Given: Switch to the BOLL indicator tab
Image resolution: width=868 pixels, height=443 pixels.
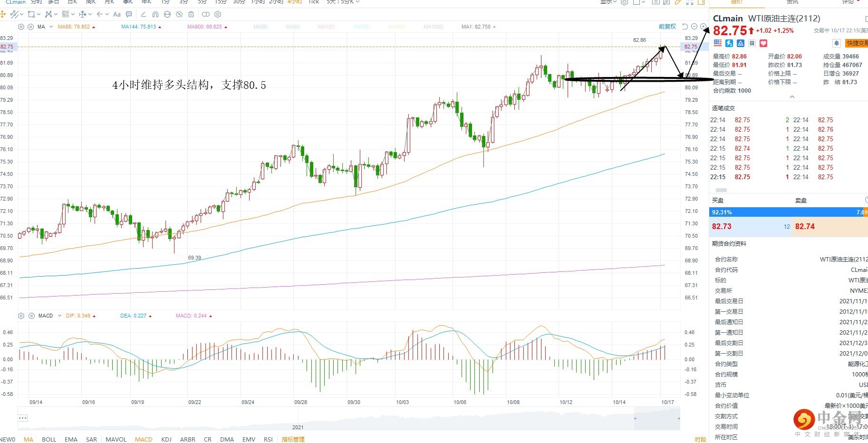Looking at the screenshot, I should pyautogui.click(x=49, y=439).
